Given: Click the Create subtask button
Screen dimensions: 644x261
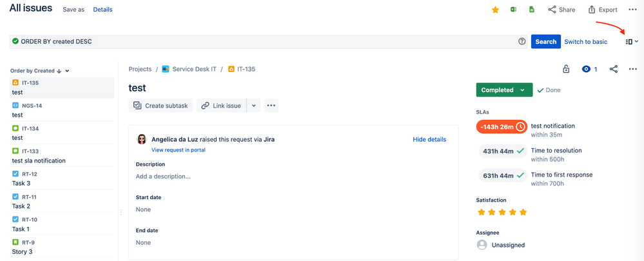Looking at the screenshot, I should point(161,106).
